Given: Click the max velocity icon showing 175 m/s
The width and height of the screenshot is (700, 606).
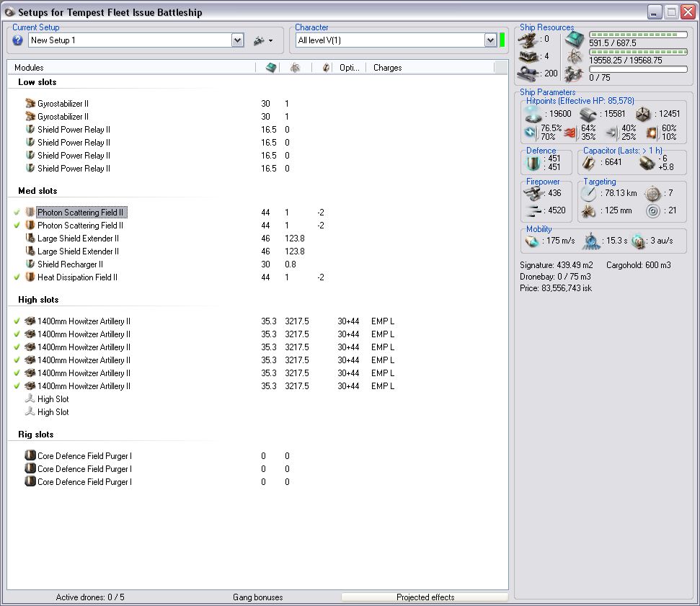Looking at the screenshot, I should [532, 241].
